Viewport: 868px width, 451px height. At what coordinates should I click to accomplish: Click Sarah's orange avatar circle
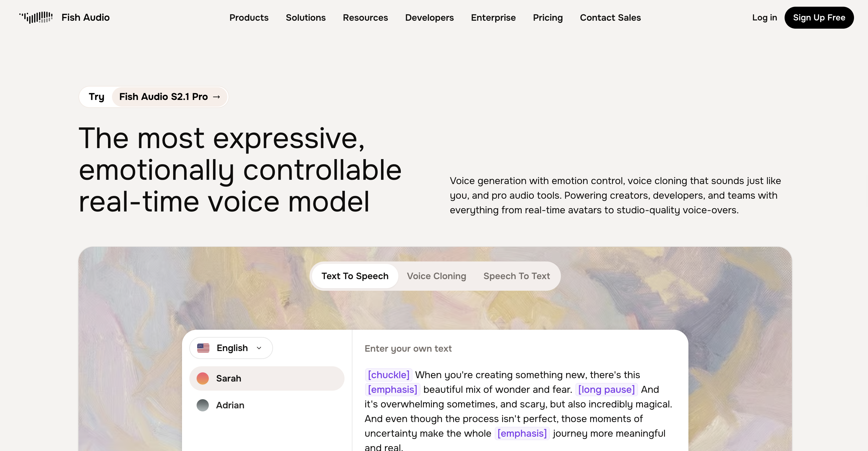[202, 378]
